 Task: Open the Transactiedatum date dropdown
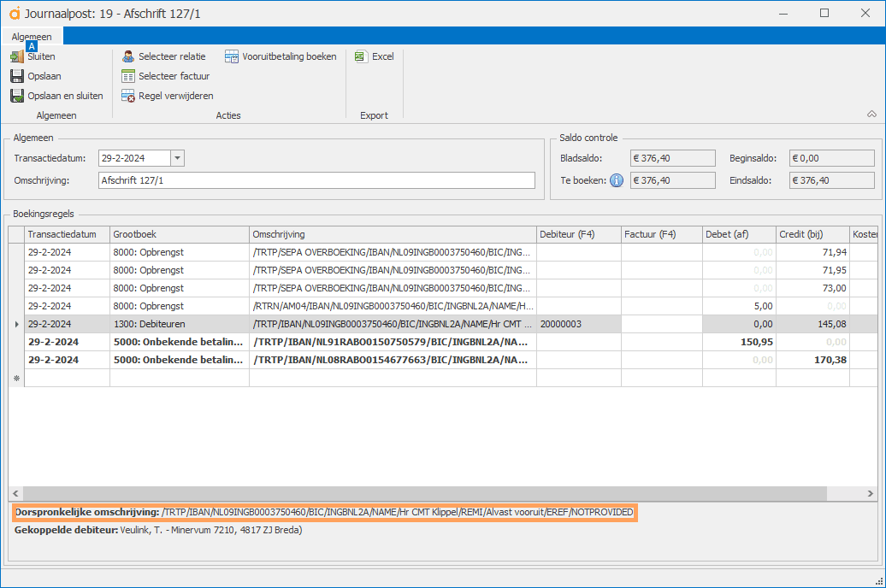177,158
